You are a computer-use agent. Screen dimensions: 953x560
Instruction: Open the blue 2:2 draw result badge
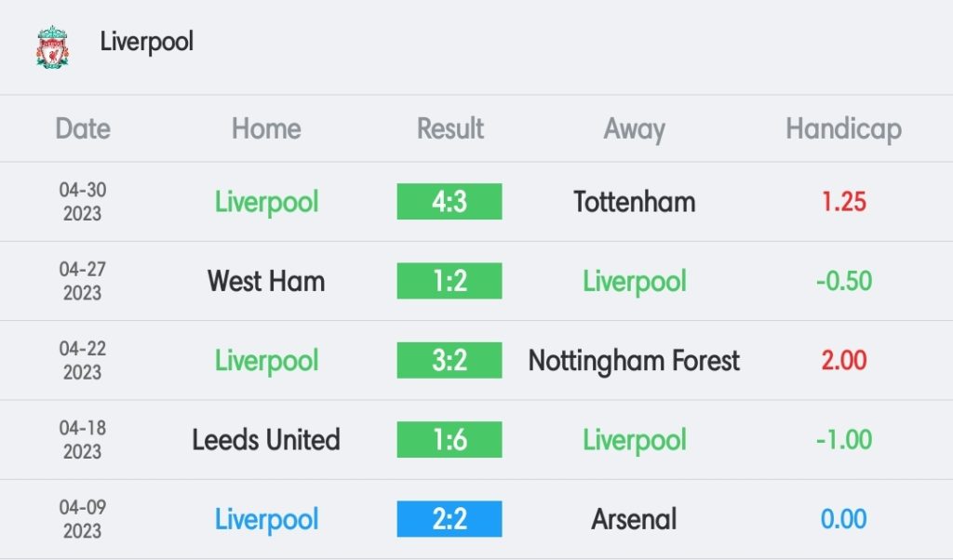tap(450, 519)
